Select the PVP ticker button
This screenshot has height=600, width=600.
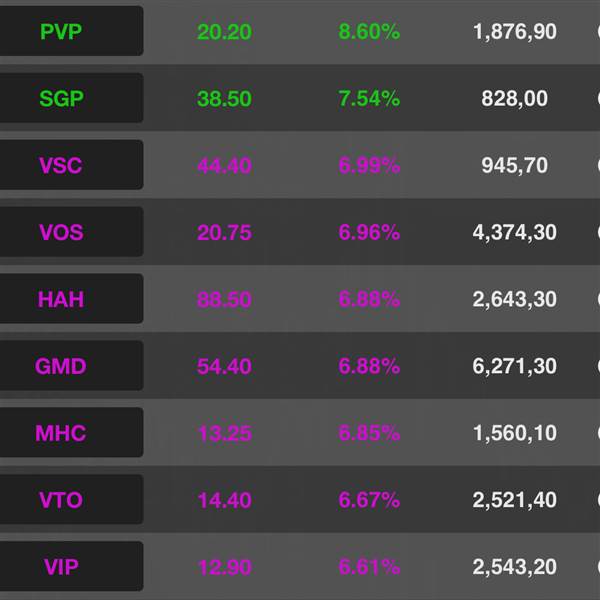(71, 31)
